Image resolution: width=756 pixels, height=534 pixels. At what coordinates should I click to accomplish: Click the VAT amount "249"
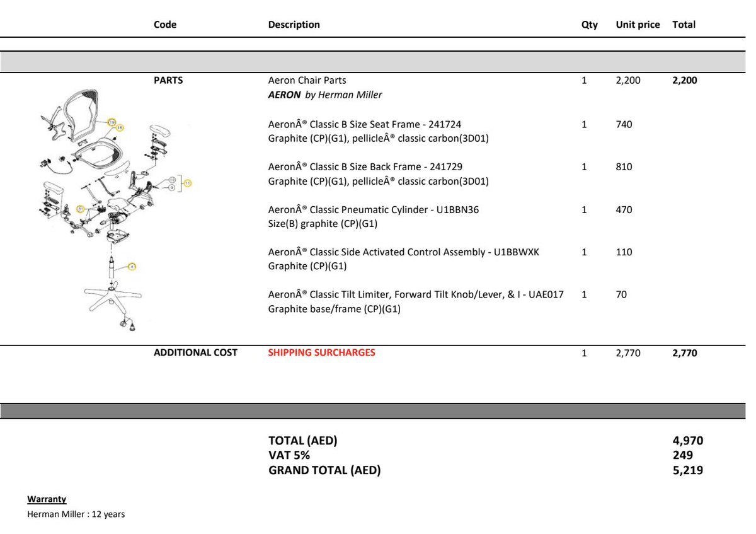tap(683, 455)
